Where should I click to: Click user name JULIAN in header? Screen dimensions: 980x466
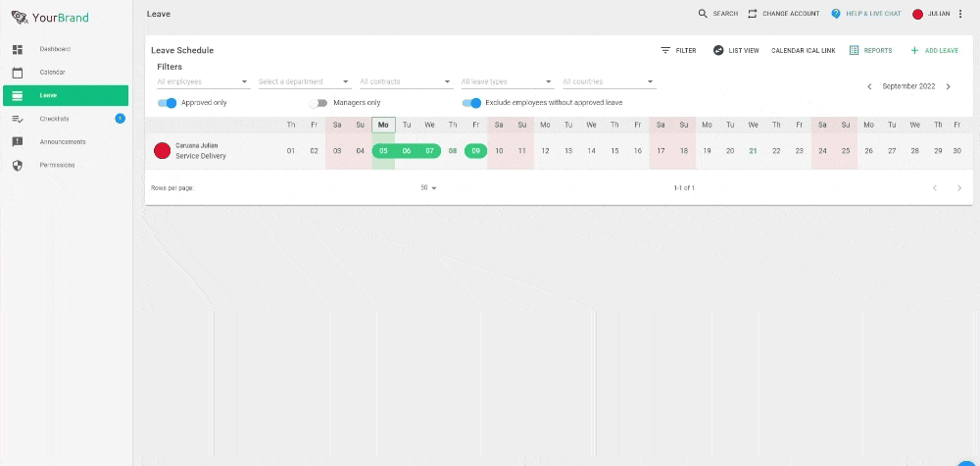pos(939,14)
